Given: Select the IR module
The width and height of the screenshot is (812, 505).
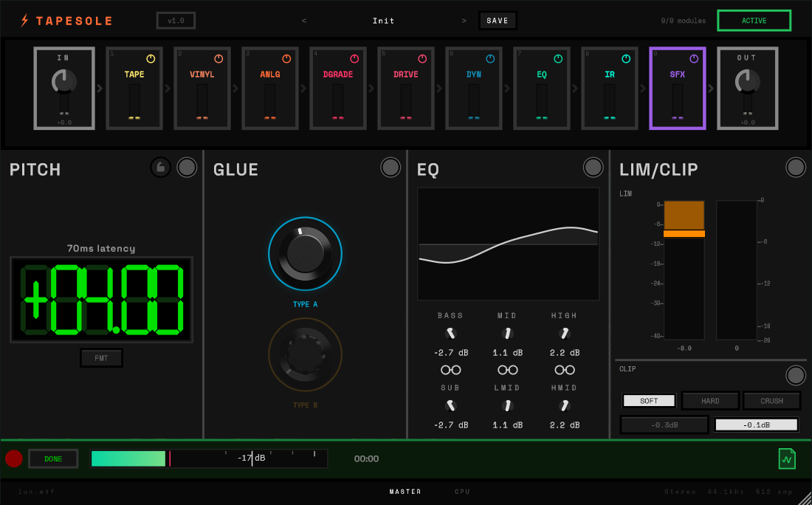Looking at the screenshot, I should tap(609, 89).
